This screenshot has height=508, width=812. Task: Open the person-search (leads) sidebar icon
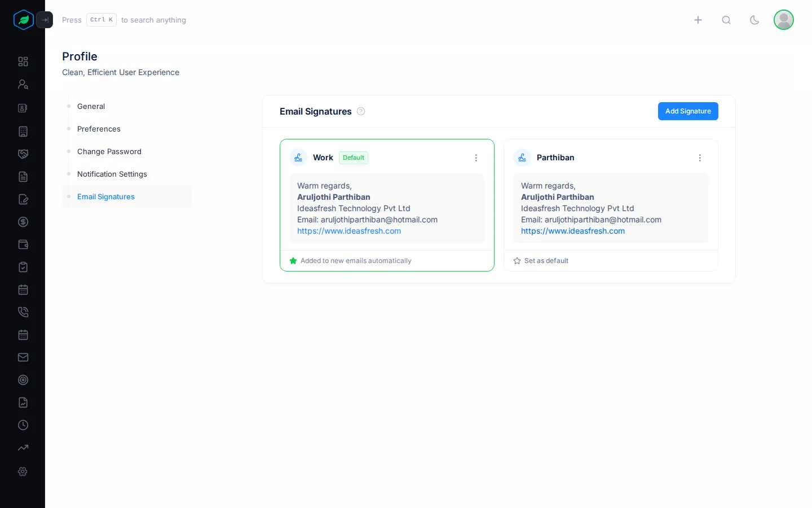(x=23, y=84)
